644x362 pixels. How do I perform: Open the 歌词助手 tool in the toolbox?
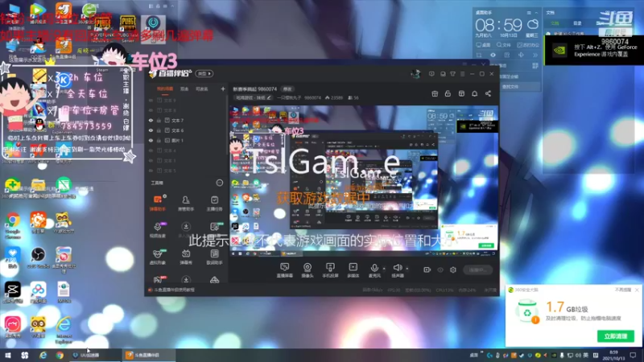[214, 257]
